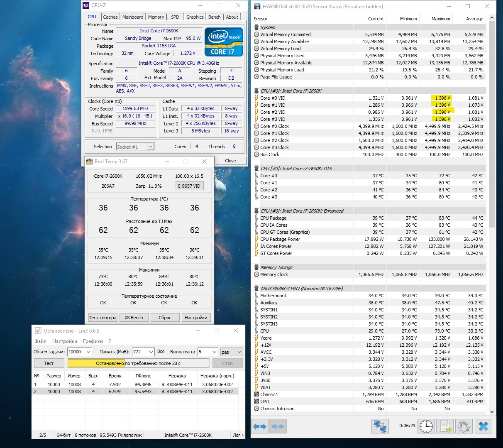Open Real Temp 'Настройки' button
The image size is (503, 448).
196,318
